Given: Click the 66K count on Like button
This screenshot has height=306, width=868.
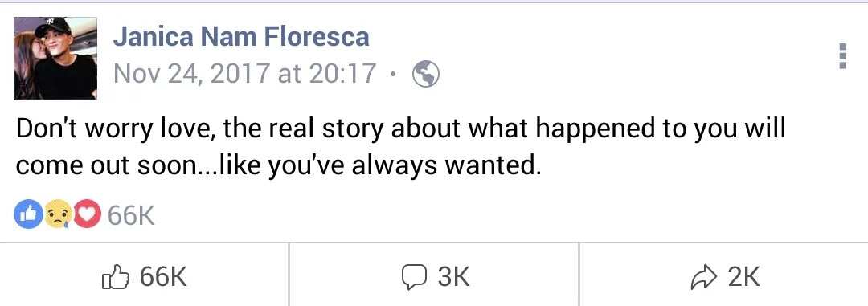Looking at the screenshot, I should pyautogui.click(x=164, y=276).
